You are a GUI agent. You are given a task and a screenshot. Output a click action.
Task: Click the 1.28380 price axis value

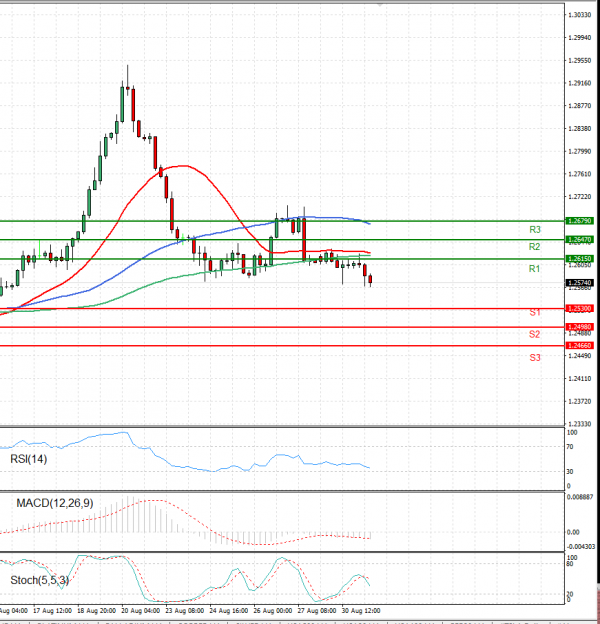pos(579,129)
